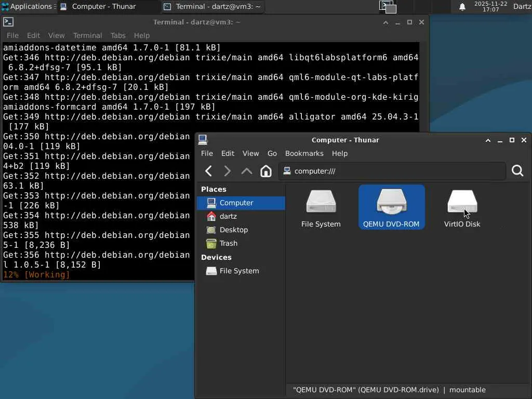Minimize the Thunar window
The height and width of the screenshot is (399, 532).
(500, 140)
